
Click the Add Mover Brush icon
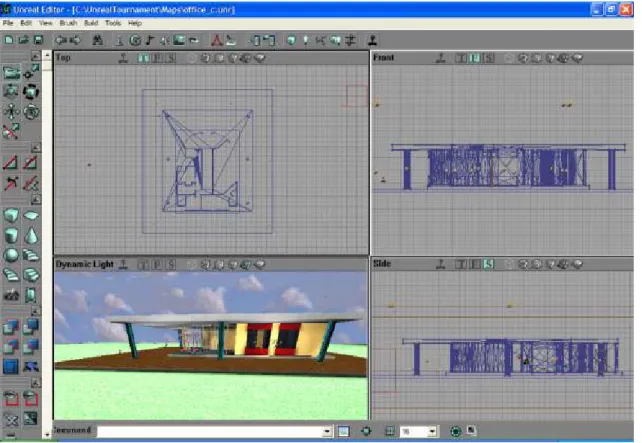click(x=31, y=366)
